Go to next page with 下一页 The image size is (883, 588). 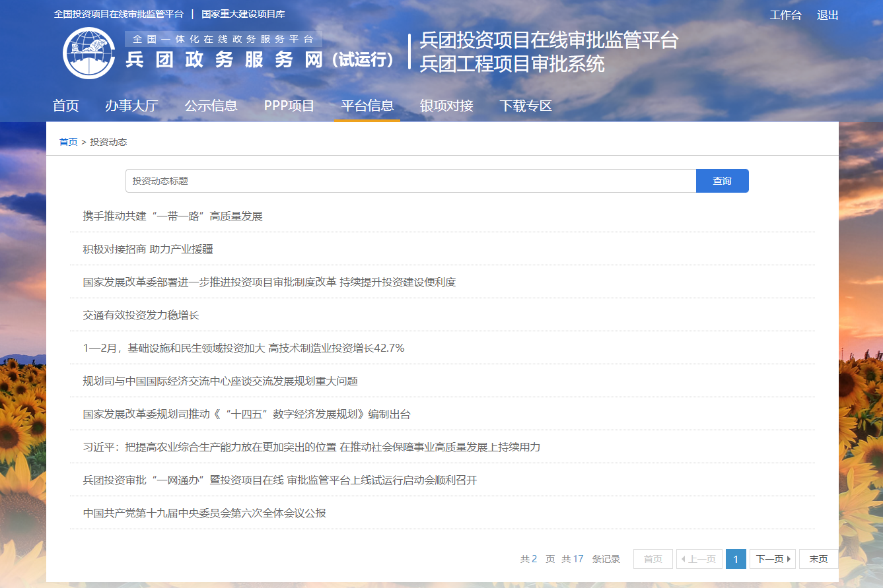click(x=772, y=559)
